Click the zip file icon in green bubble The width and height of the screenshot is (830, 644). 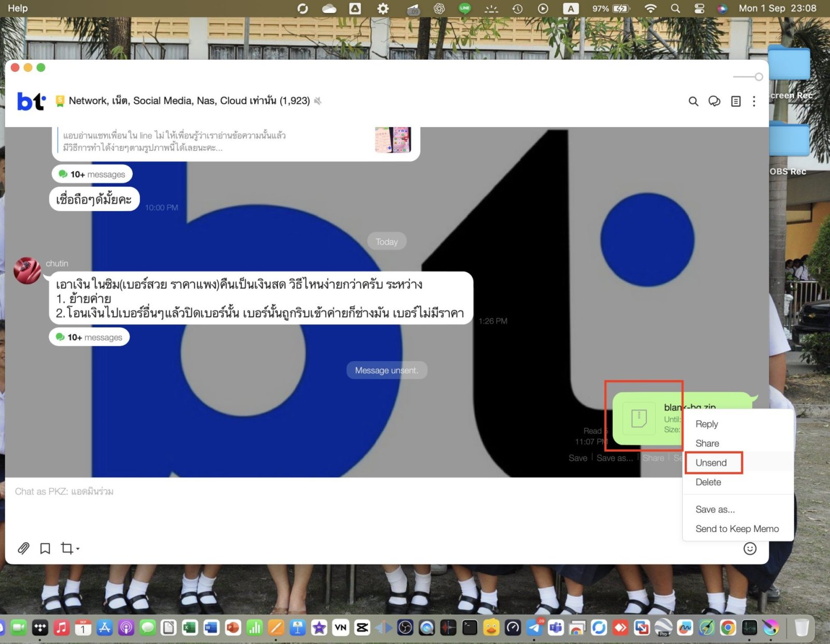[639, 418]
